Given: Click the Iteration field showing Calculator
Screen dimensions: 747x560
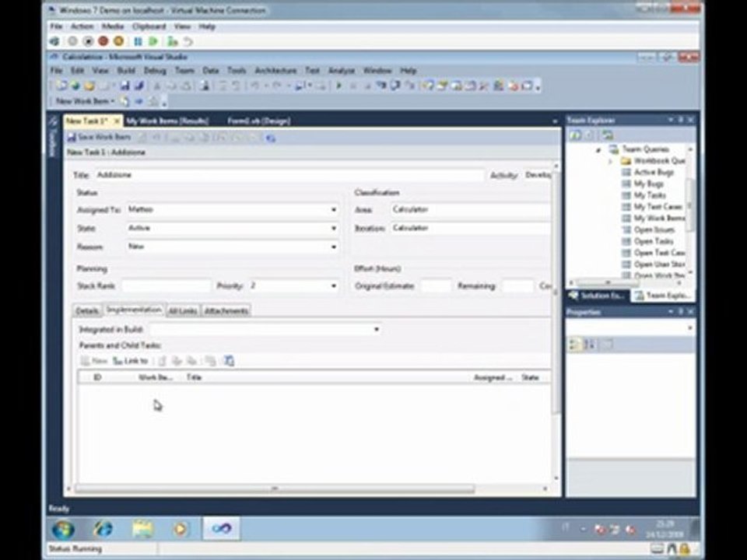Looking at the screenshot, I should (x=471, y=228).
